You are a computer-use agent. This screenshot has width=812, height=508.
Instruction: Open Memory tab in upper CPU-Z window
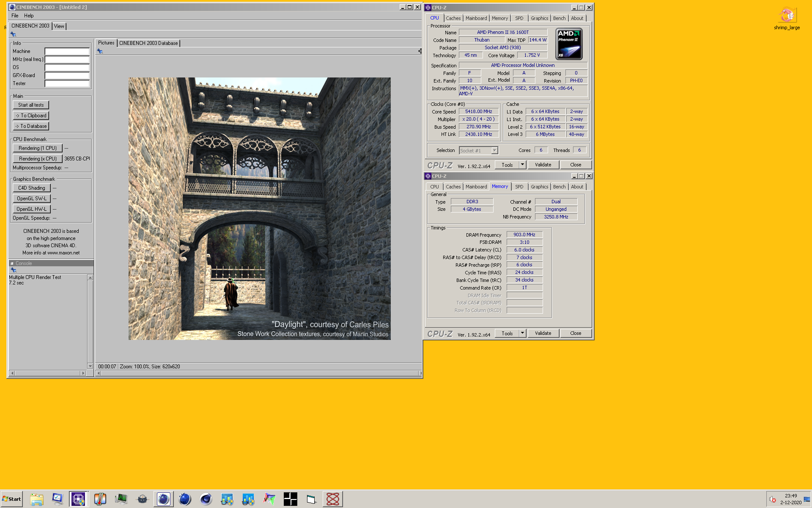pos(499,18)
